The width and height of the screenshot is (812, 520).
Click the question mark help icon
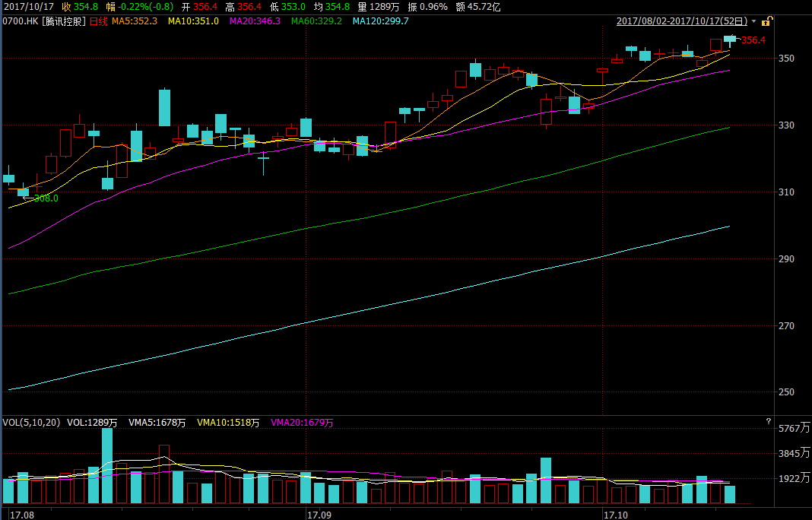[768, 421]
